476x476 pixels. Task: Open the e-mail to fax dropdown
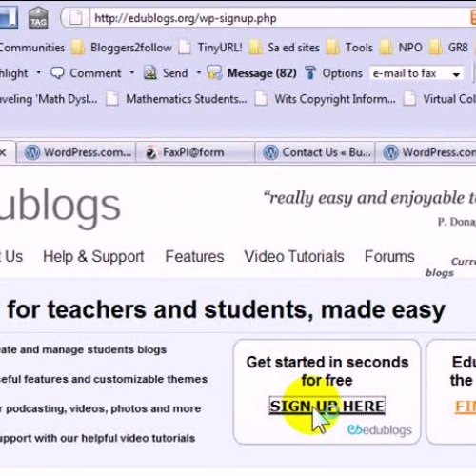point(417,73)
